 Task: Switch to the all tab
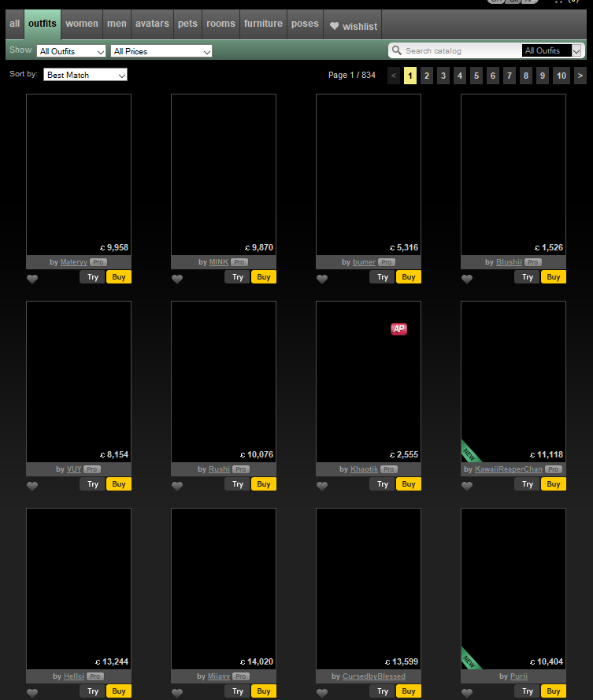(15, 24)
